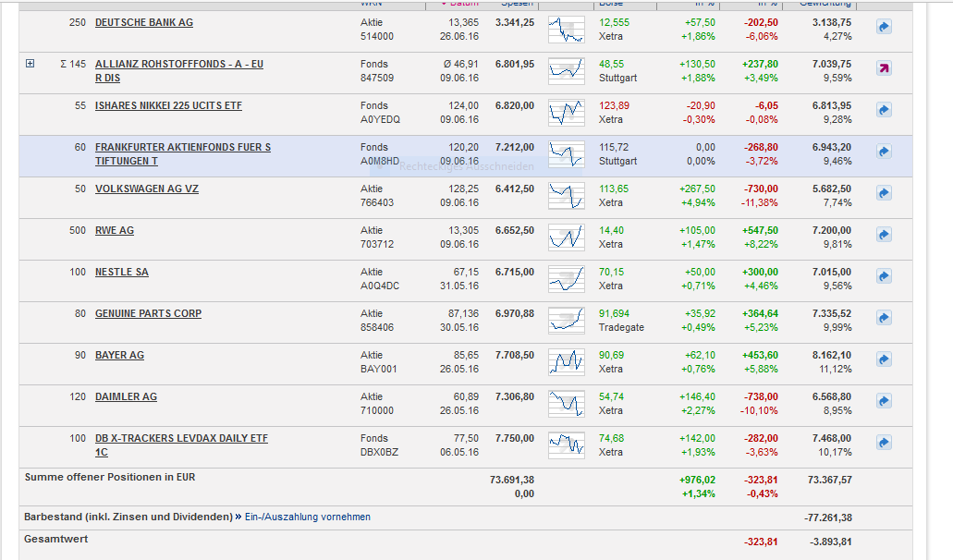Image resolution: width=953 pixels, height=560 pixels.
Task: Click the Summe offener Positionen in EUR label
Action: pyautogui.click(x=110, y=478)
